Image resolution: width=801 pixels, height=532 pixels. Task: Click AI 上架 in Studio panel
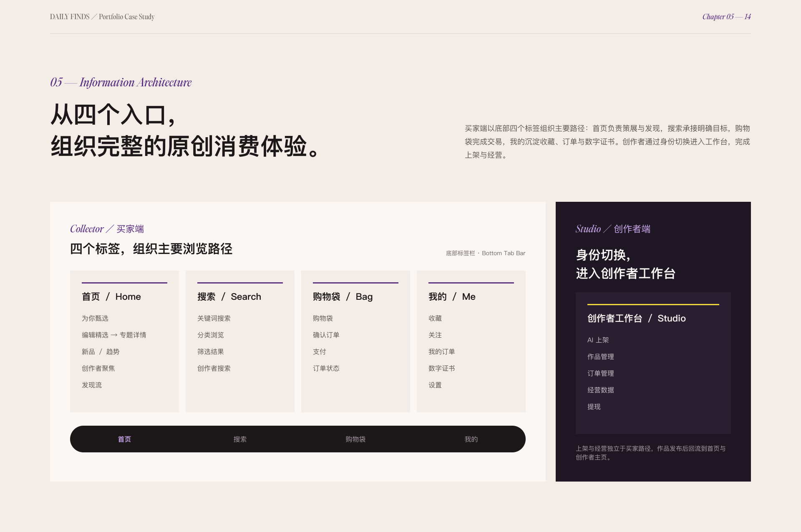coord(598,340)
